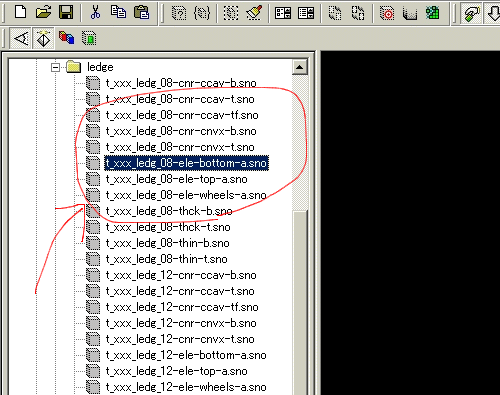
Task: Select t_xxx_ledg_12-cnr-ccav-tf.sno
Action: [x=182, y=307]
